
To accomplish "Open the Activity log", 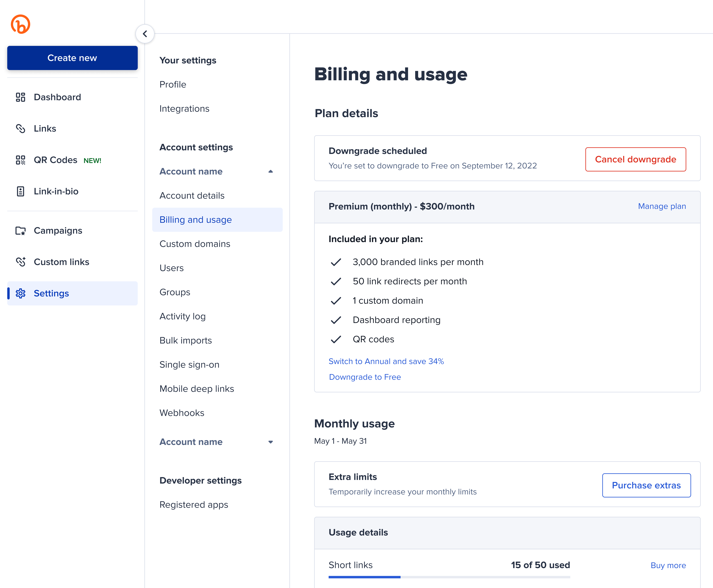I will pyautogui.click(x=183, y=316).
